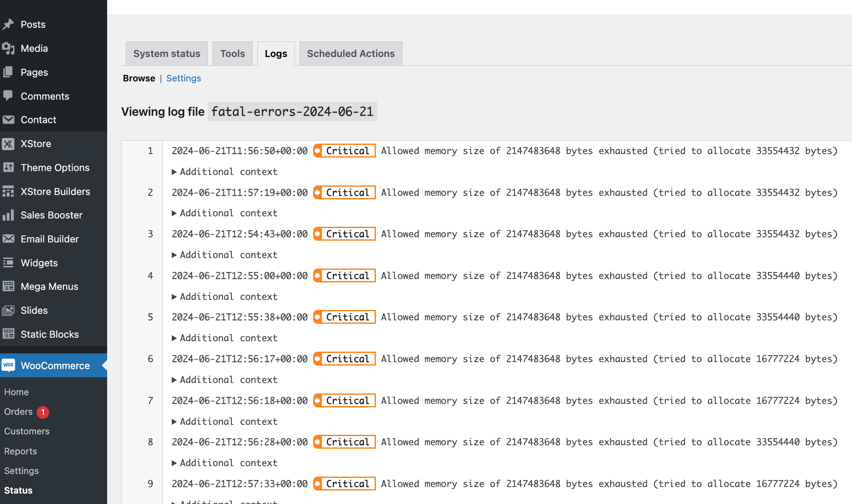Click the Theme Options icon
The image size is (852, 504).
(x=8, y=168)
